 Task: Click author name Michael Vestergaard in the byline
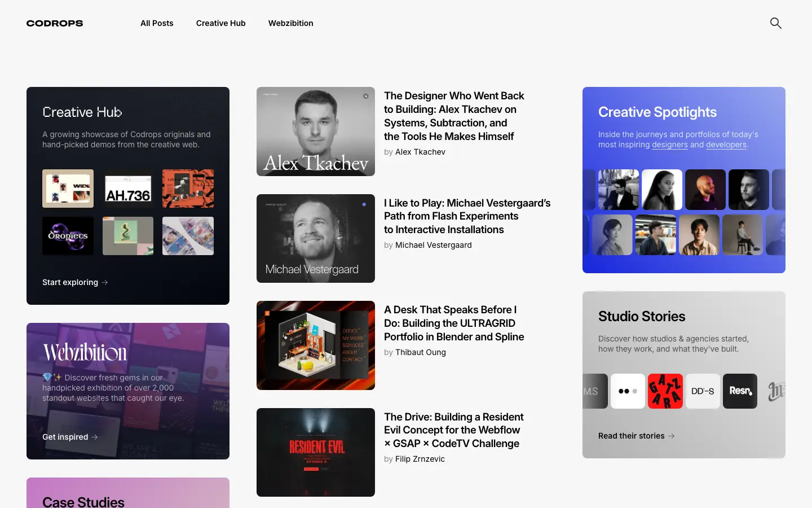pos(434,245)
